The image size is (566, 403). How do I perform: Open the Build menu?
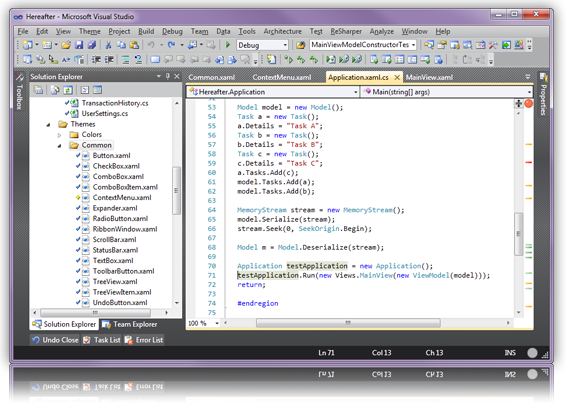click(x=146, y=31)
